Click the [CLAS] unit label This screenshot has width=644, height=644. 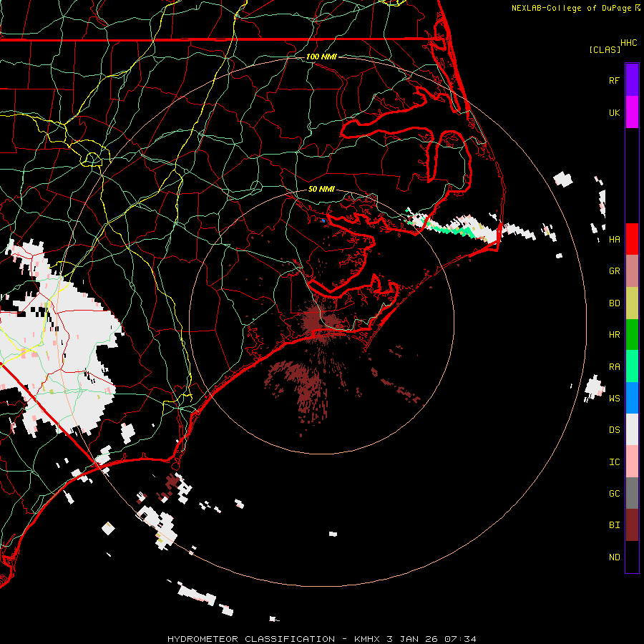[605, 49]
